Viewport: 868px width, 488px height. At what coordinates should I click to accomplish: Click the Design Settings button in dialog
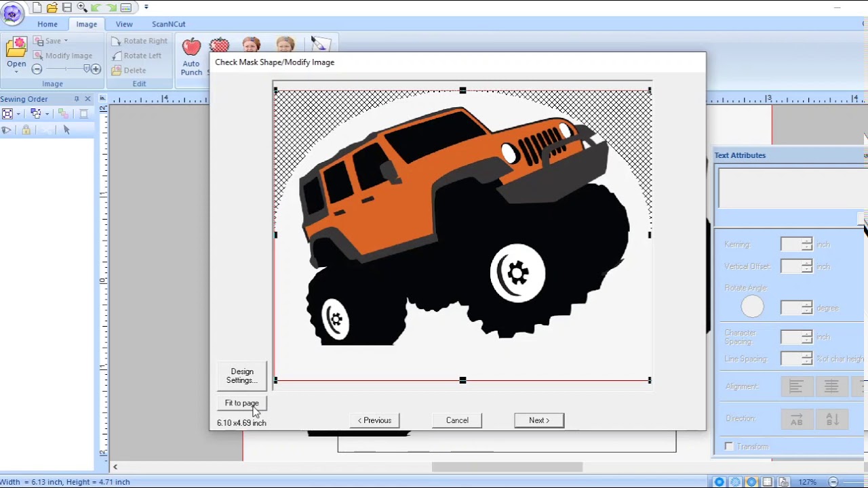242,375
